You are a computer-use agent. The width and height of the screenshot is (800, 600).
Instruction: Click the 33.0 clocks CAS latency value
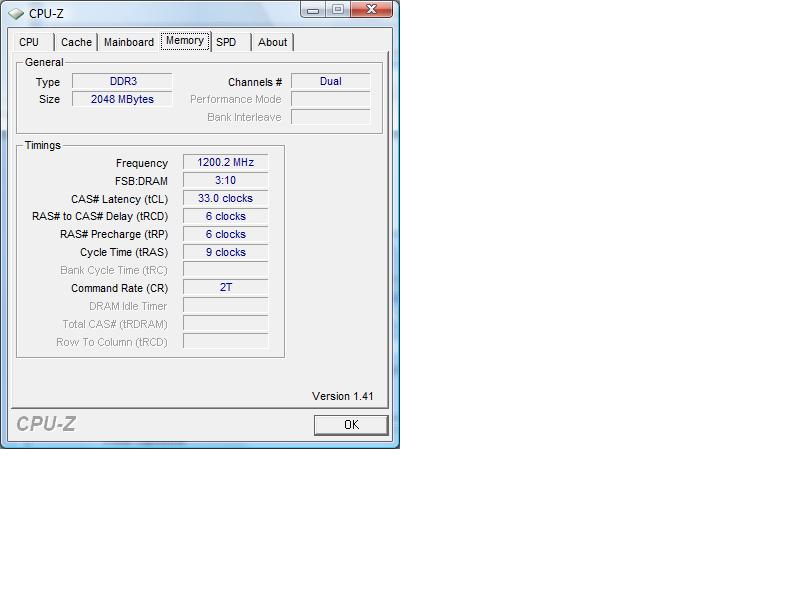226,198
